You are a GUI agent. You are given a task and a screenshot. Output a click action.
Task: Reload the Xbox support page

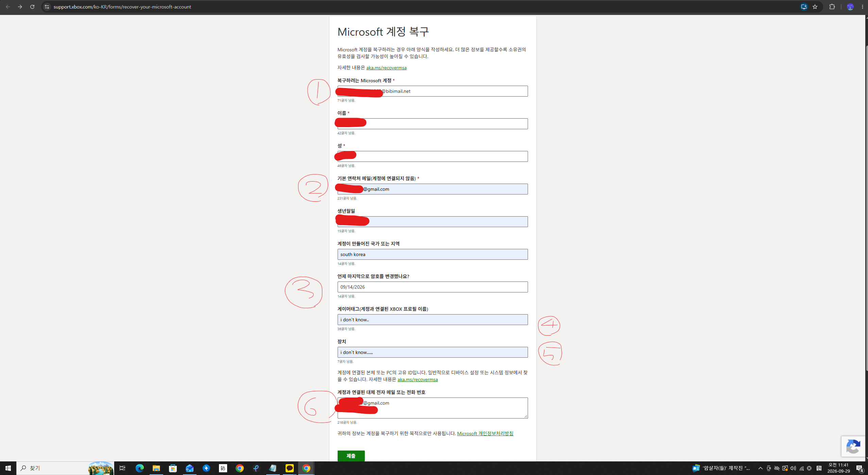point(32,7)
